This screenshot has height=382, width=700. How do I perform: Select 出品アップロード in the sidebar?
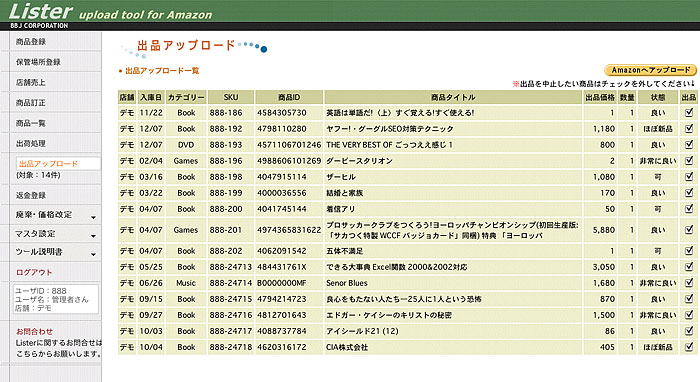point(49,164)
